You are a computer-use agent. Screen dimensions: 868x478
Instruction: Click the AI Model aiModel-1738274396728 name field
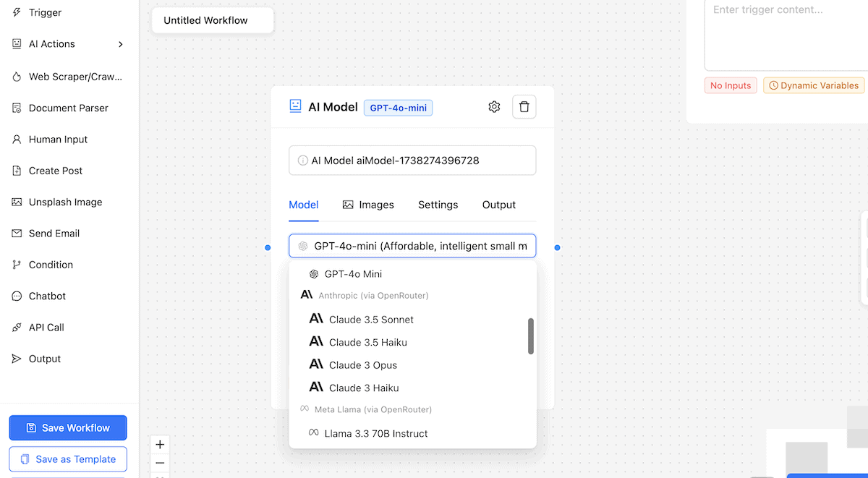412,161
